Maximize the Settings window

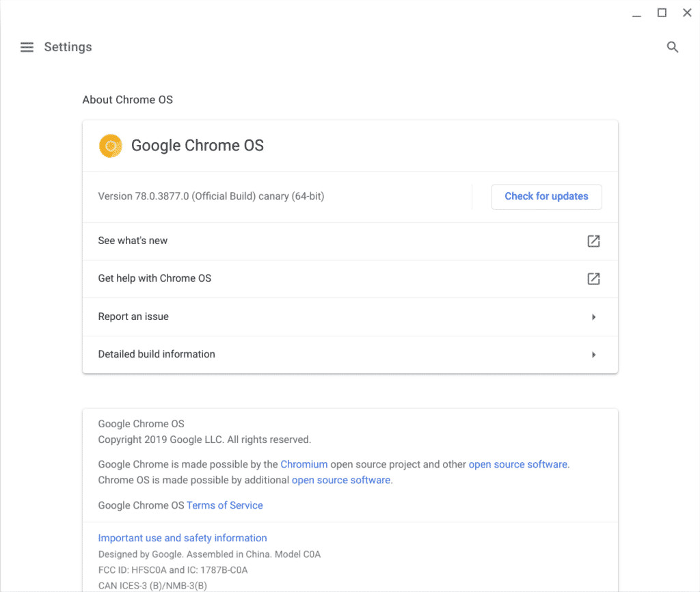coord(662,13)
